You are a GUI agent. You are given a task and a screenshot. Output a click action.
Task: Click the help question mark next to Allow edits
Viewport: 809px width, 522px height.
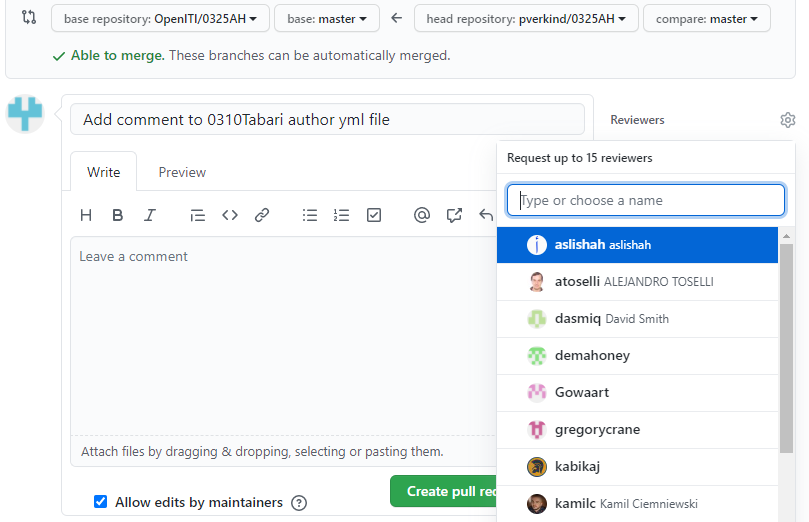coord(299,502)
